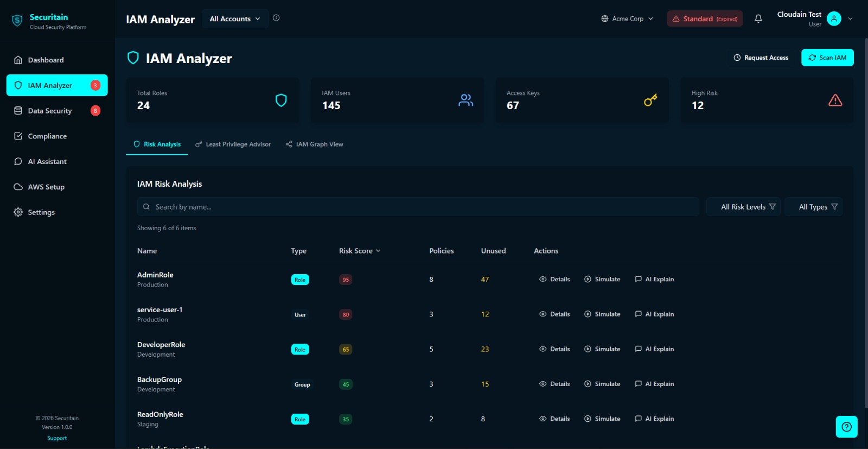Screen dimensions: 868x449
Task: Click Simulate for AdminRole
Action: coord(602,279)
